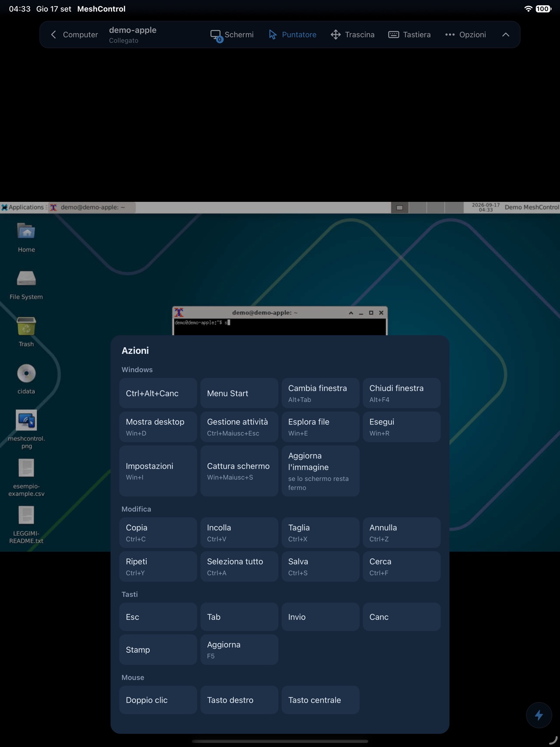560x747 pixels.
Task: Switch to Trascina drag mode
Action: 352,35
